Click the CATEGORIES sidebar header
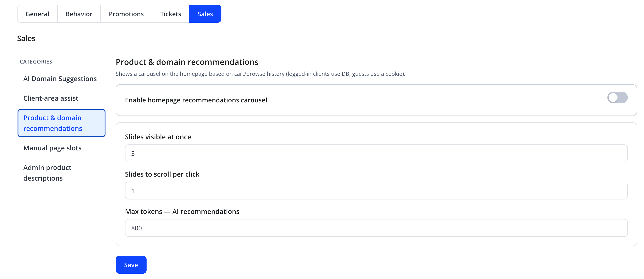Viewport: 644px width, 279px height. (x=36, y=62)
